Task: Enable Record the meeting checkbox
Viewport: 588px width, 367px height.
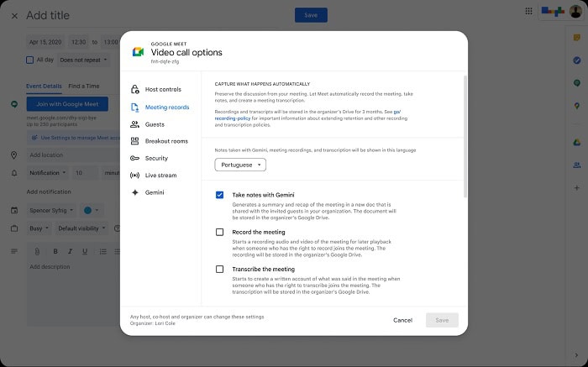Action: click(219, 232)
